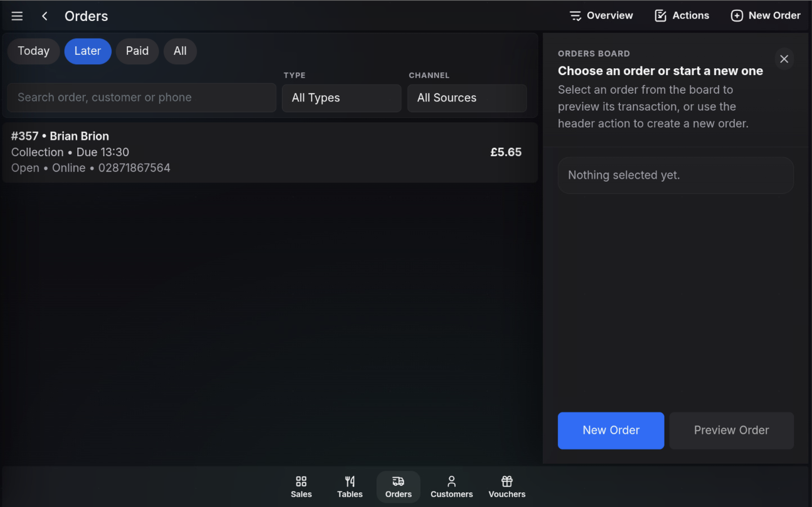
Task: Click the Overview header label
Action: click(x=610, y=16)
